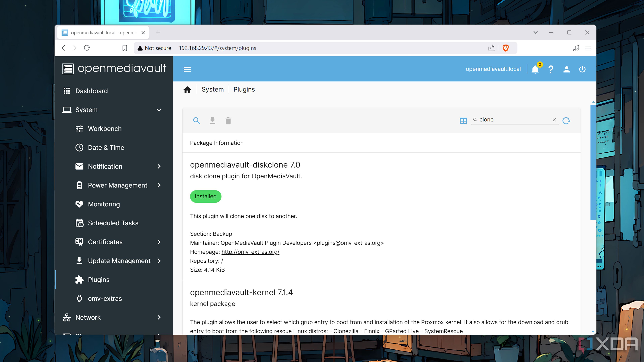Click the clone search input field

(515, 120)
